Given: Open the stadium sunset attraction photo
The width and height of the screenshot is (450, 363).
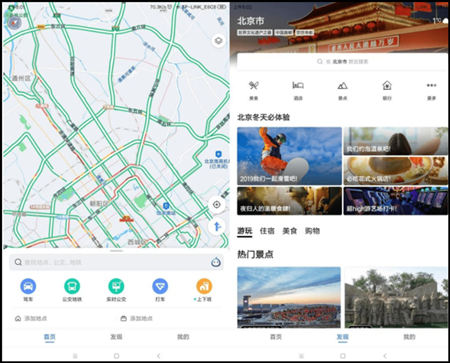Looking at the screenshot, I should [x=289, y=297].
